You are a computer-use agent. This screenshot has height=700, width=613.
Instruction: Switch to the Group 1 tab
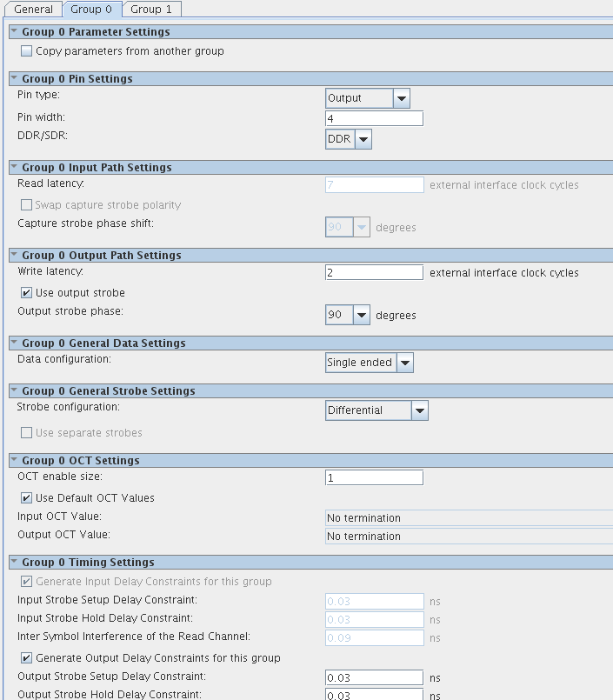click(x=151, y=10)
